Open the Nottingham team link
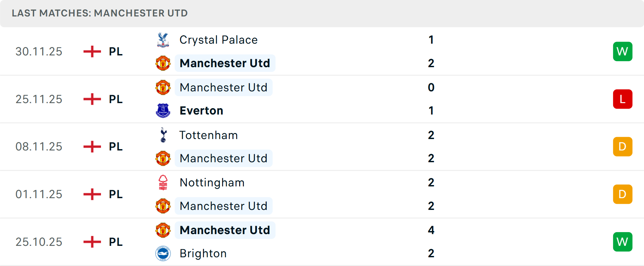 [x=212, y=183]
